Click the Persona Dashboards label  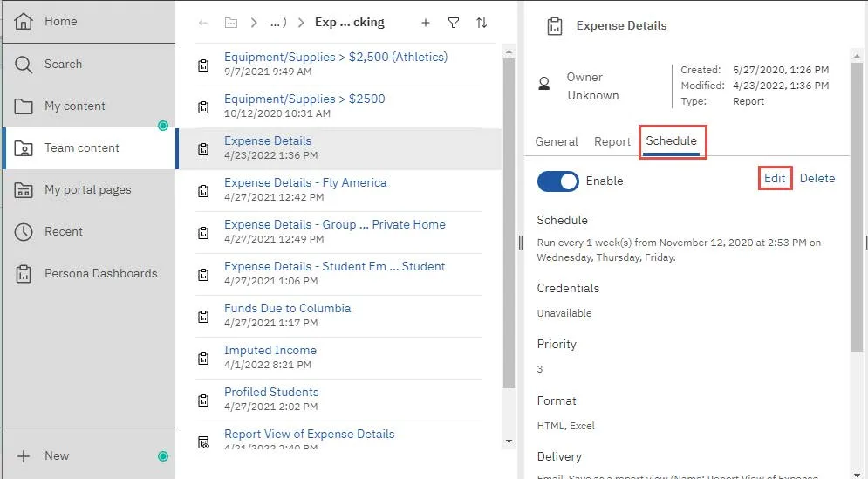(x=100, y=274)
